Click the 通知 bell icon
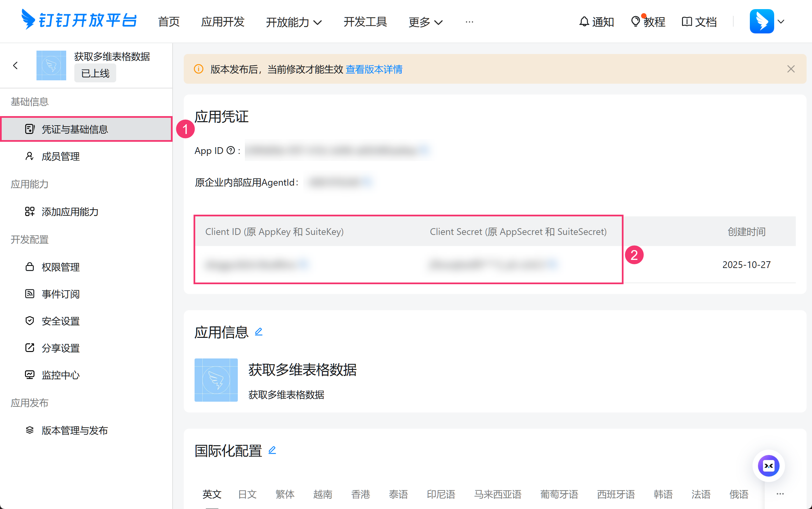 (x=584, y=22)
